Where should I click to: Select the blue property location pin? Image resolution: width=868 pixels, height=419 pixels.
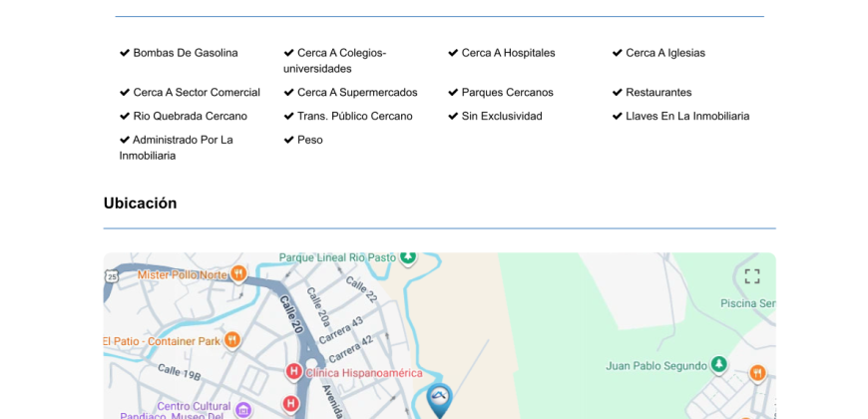pos(440,401)
